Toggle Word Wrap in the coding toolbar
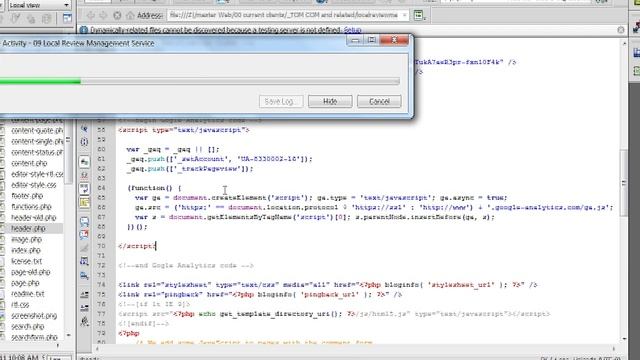Screen dimensions: 640x360 (x=84, y=189)
